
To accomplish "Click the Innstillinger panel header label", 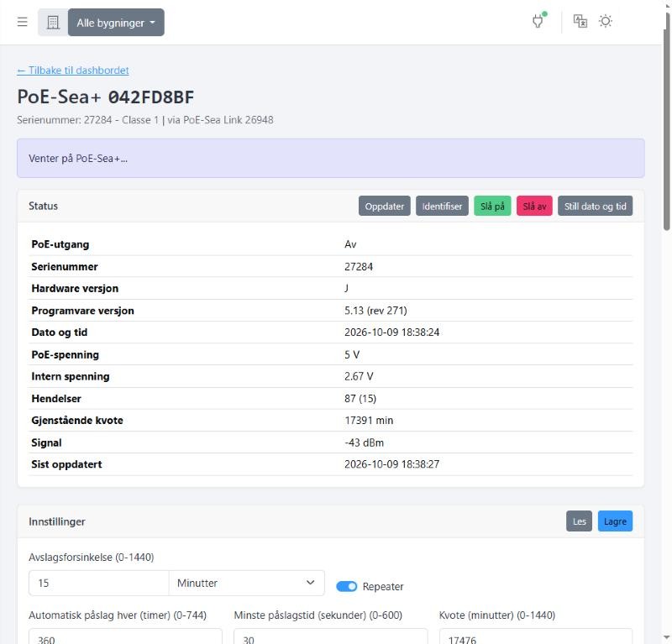I will pyautogui.click(x=56, y=521).
